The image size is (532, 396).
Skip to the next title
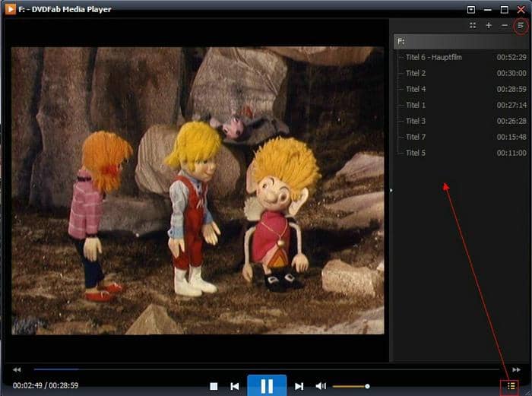pyautogui.click(x=299, y=386)
